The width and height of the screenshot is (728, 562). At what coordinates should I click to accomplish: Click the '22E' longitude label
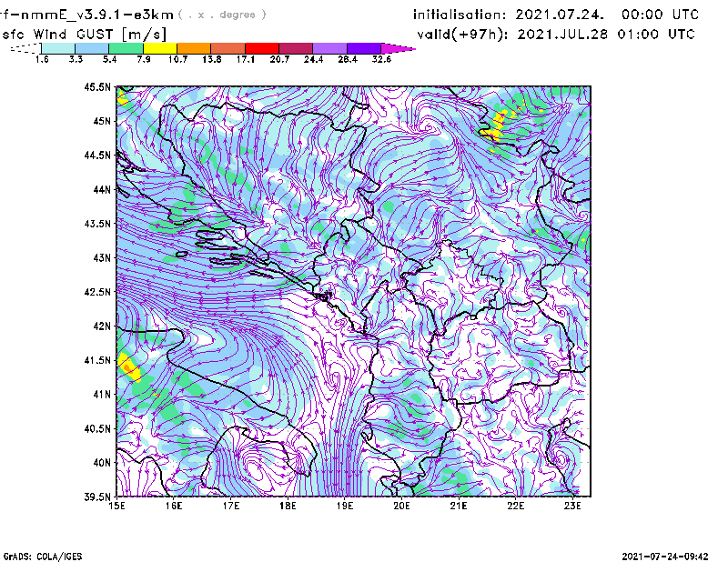(515, 506)
